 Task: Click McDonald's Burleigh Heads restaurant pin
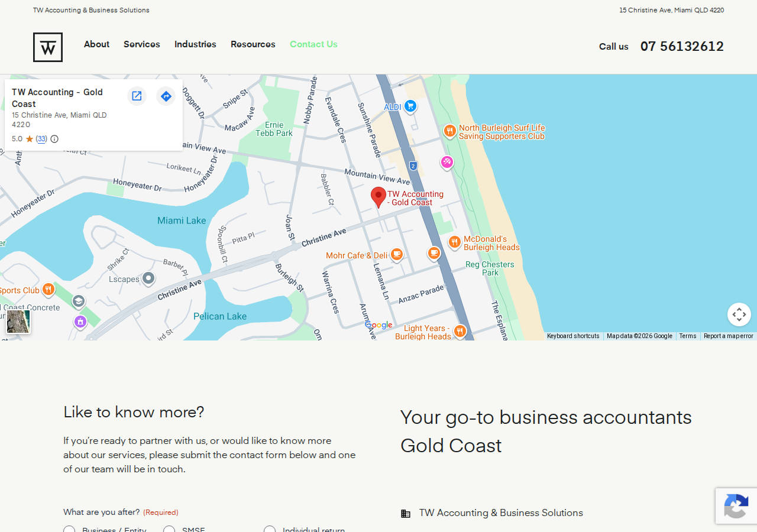click(455, 242)
